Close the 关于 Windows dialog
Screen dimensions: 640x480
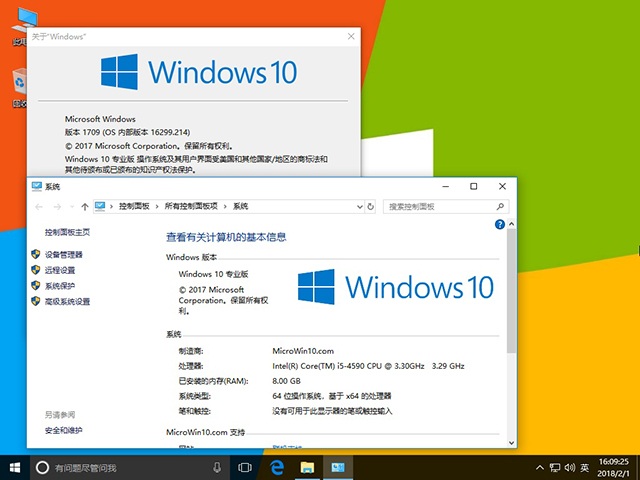[351, 36]
